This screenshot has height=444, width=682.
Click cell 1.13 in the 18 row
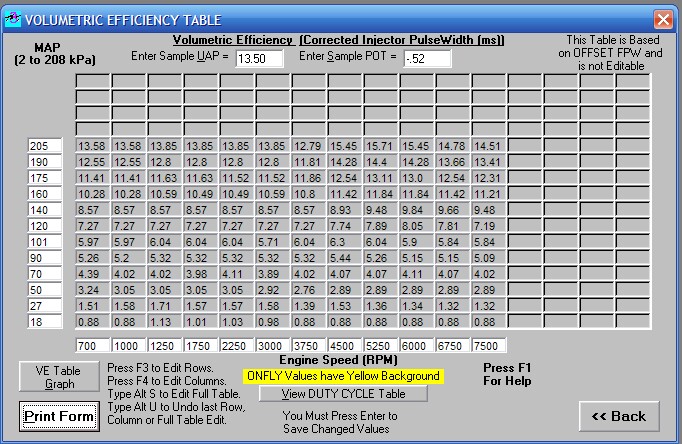tap(164, 322)
